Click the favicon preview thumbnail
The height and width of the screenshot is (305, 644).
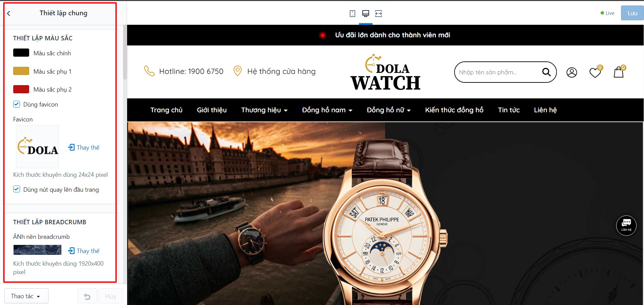click(x=38, y=147)
